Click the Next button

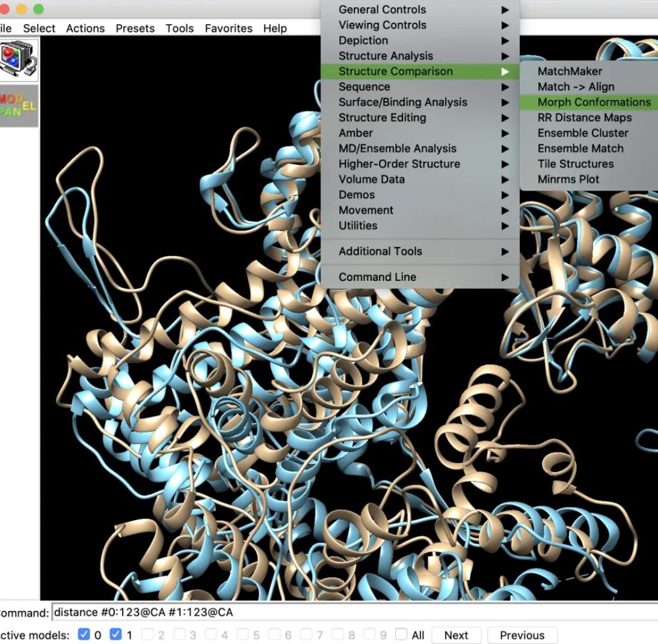[456, 635]
